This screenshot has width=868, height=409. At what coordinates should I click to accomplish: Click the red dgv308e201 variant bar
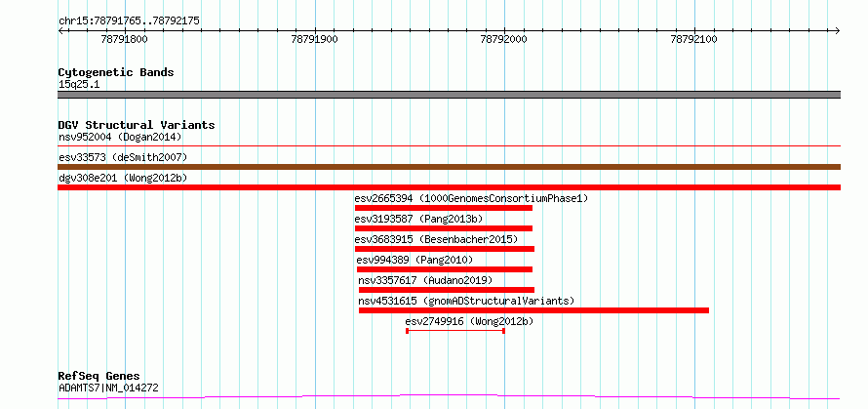[x=449, y=187]
